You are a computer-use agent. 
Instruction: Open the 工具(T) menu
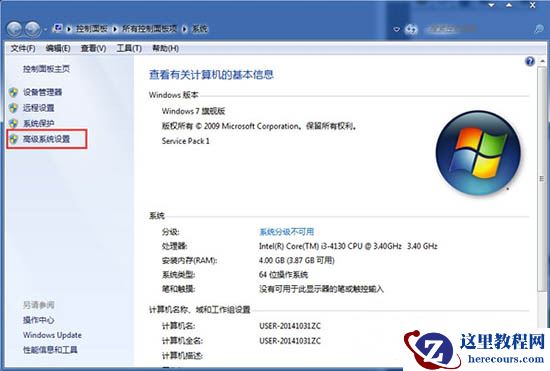point(129,48)
